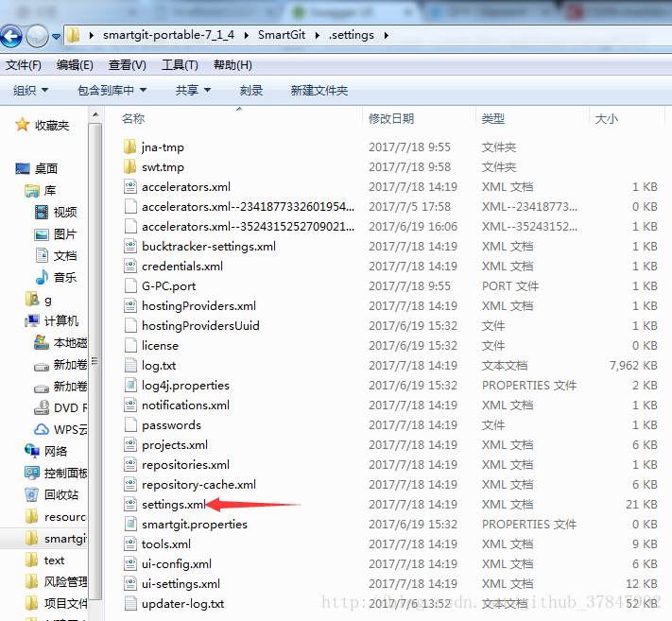This screenshot has height=621, width=672.
Task: Select the 回收站 recycle bin icon
Action: (32, 494)
